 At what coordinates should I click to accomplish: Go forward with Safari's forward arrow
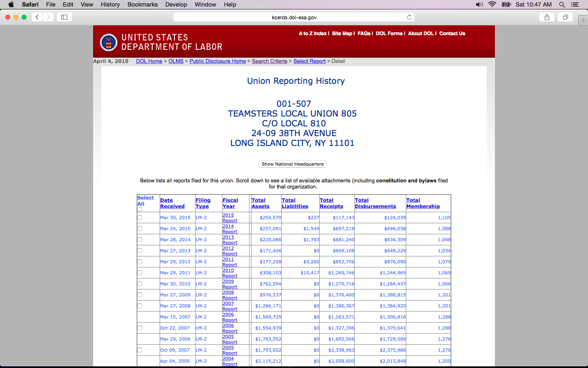pos(48,17)
